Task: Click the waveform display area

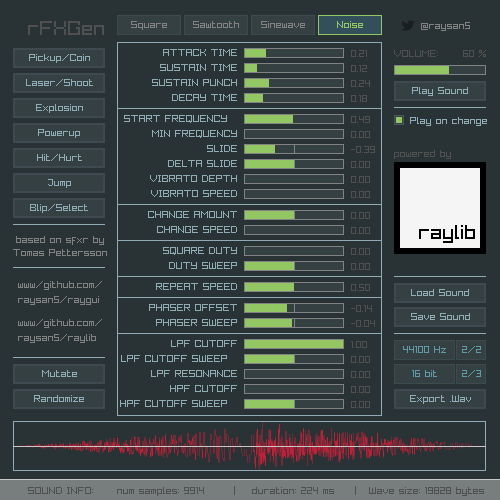Action: [249, 446]
